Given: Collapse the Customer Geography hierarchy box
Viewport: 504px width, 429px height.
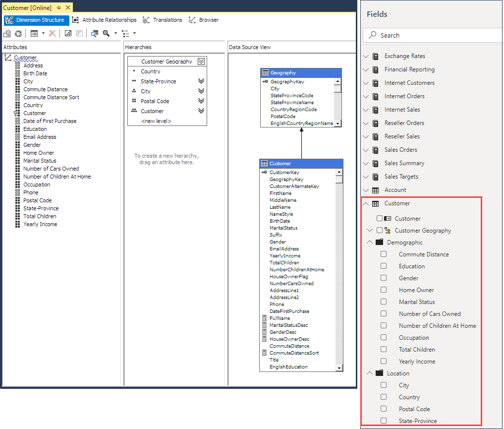Looking at the screenshot, I should point(201,61).
